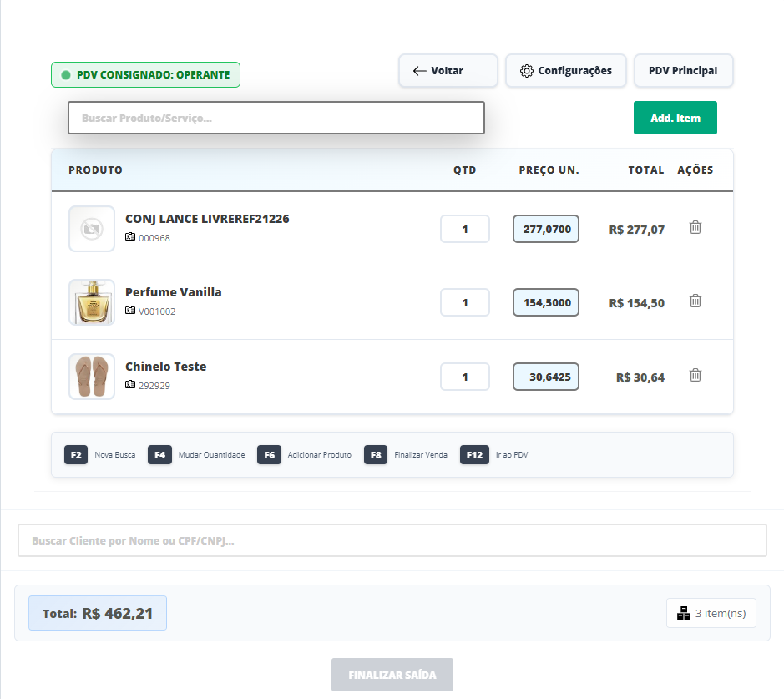The image size is (784, 699).
Task: Click trash icon for Chinelo Teste
Action: tap(695, 375)
